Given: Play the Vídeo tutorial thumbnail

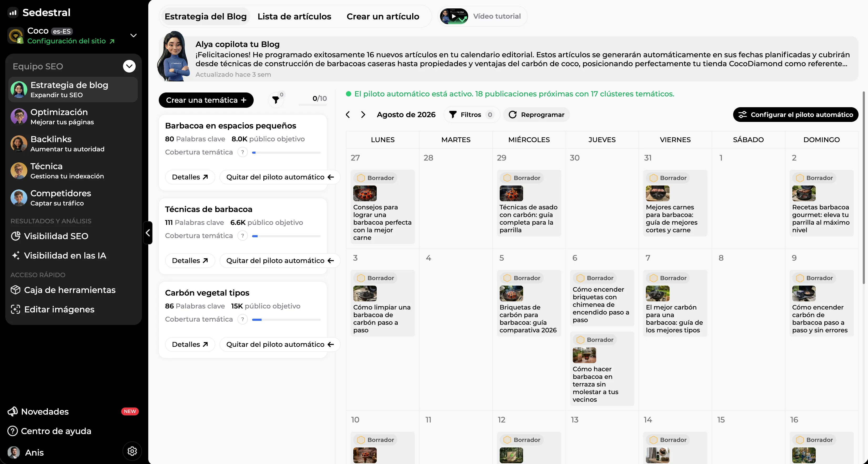Looking at the screenshot, I should [x=454, y=16].
